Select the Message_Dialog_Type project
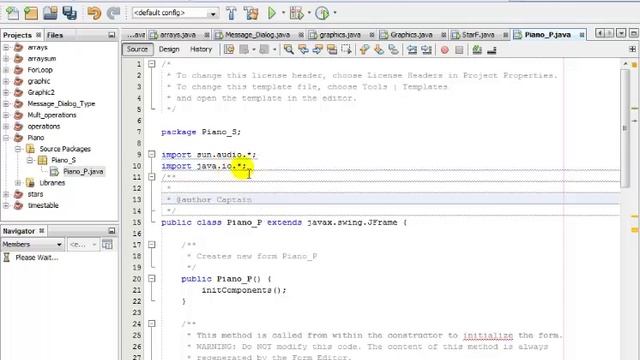This screenshot has width=640, height=360. pyautogui.click(x=61, y=104)
